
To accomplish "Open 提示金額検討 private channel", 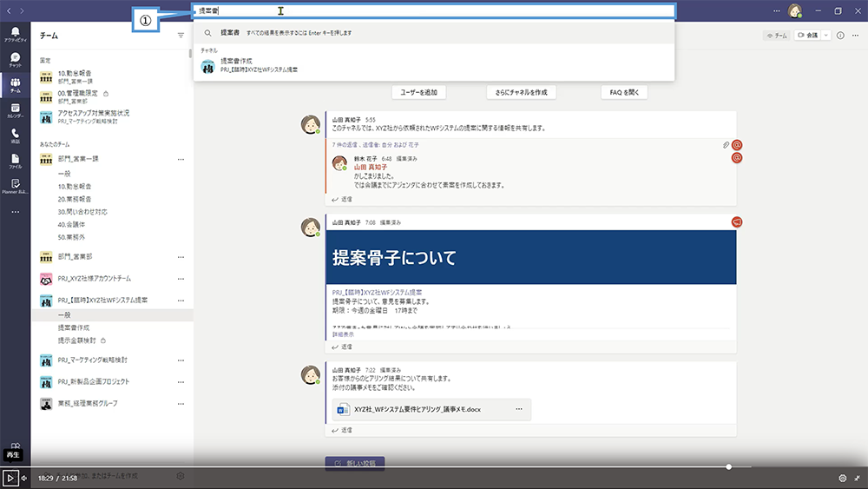I will pyautogui.click(x=76, y=340).
